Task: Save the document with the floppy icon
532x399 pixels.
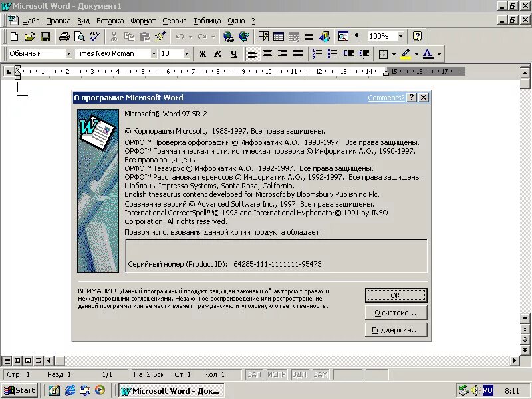Action: [45, 37]
